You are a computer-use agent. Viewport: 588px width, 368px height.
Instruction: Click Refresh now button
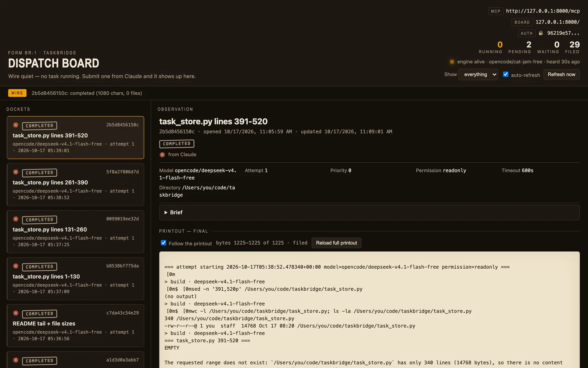(x=562, y=74)
